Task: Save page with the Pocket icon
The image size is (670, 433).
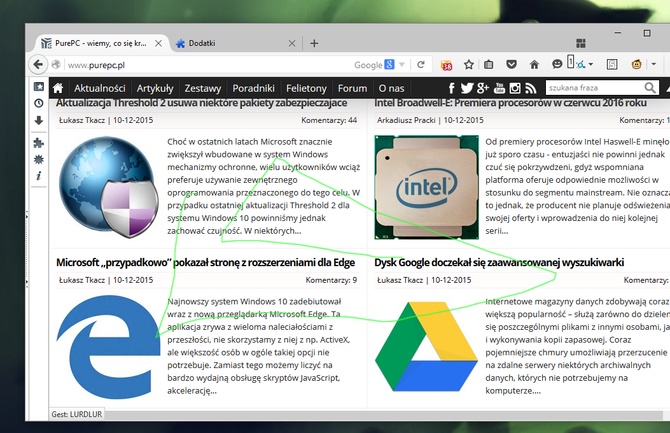Action: [511, 65]
